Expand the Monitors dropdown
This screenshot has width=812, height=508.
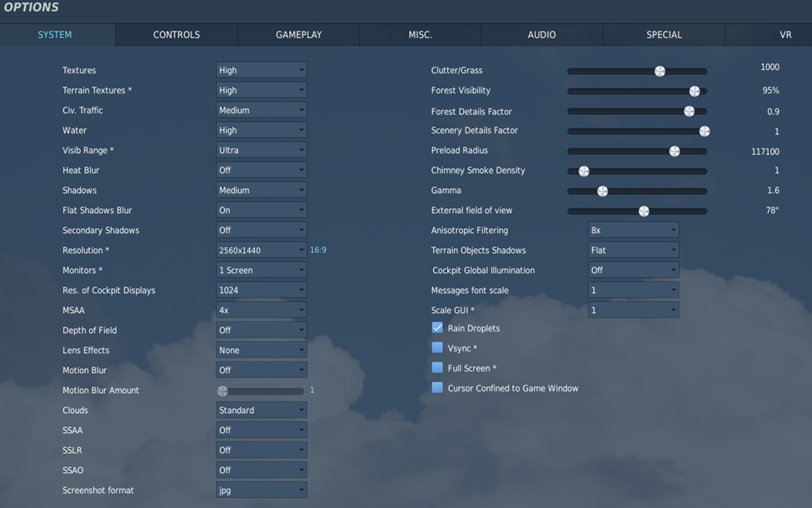tap(262, 270)
